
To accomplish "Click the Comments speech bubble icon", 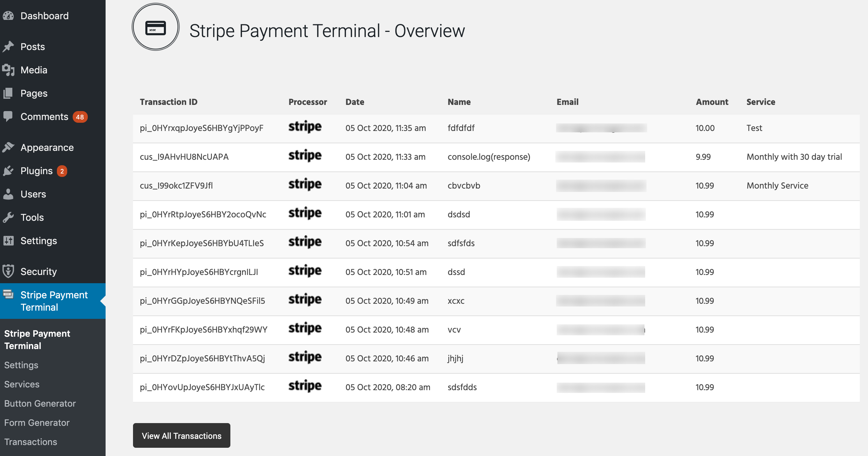I will click(8, 117).
